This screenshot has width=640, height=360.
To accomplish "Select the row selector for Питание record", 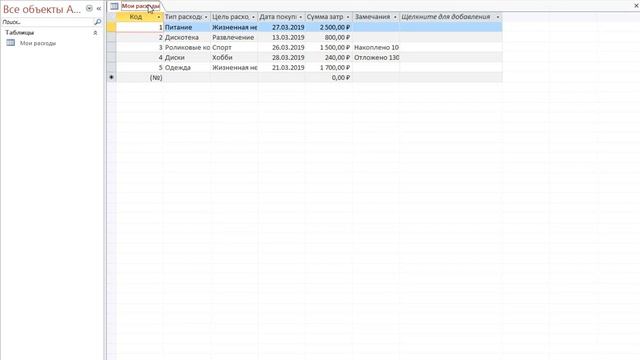I will click(x=111, y=27).
